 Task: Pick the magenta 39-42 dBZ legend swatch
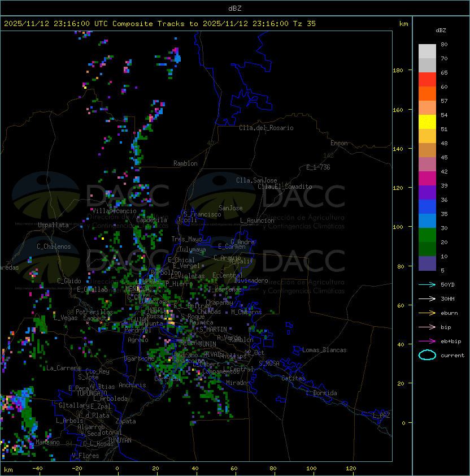pyautogui.click(x=427, y=179)
